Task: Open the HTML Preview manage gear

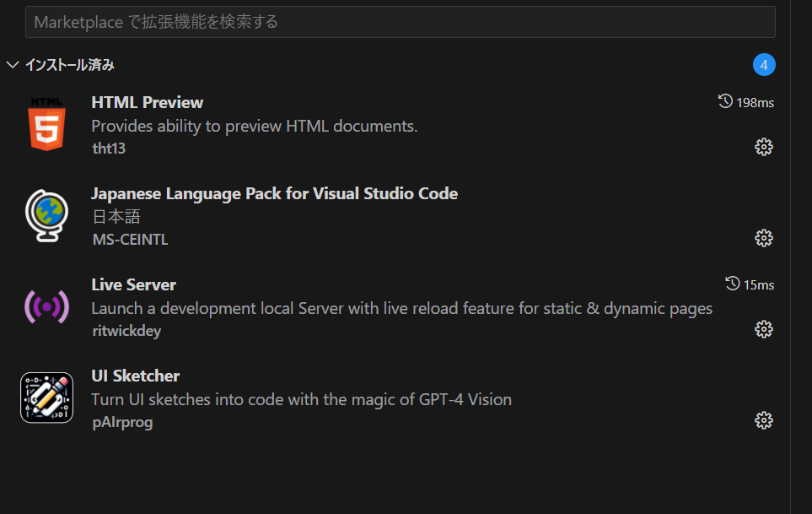Action: (763, 147)
